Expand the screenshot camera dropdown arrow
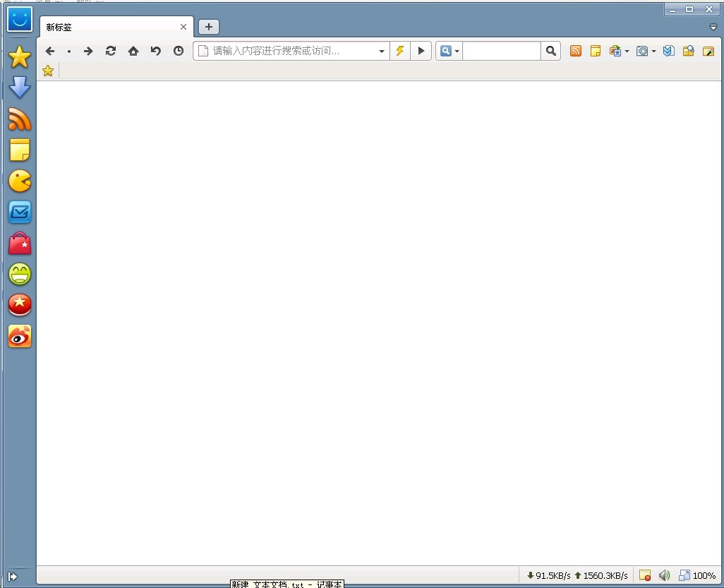The image size is (724, 588). tap(654, 52)
